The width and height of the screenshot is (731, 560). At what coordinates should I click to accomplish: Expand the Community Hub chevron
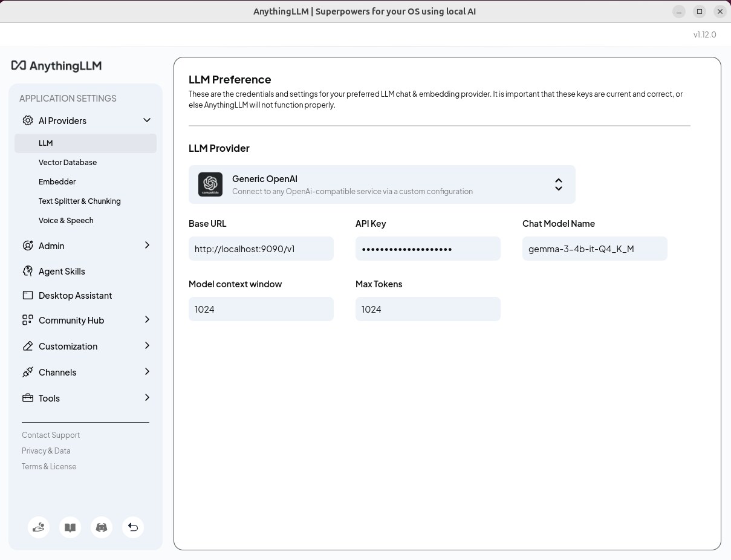click(147, 319)
